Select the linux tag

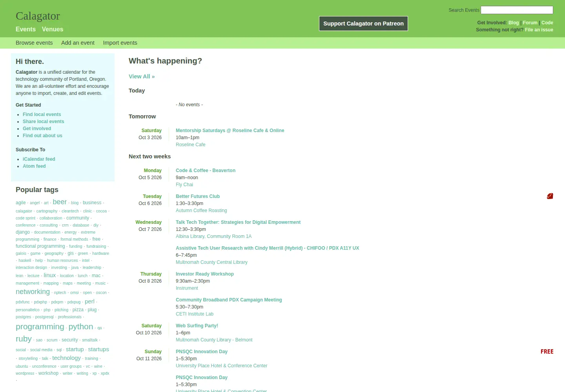pyautogui.click(x=50, y=275)
